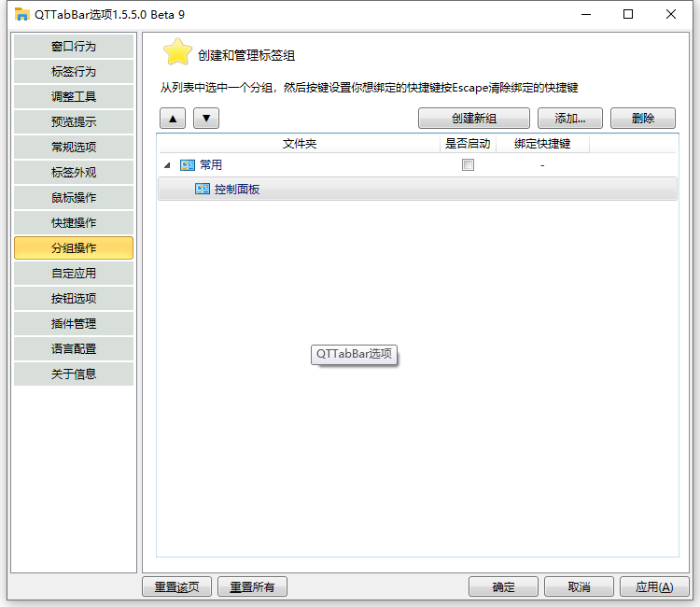Image resolution: width=700 pixels, height=607 pixels.
Task: Open the 自定应用 tab
Action: click(x=74, y=274)
